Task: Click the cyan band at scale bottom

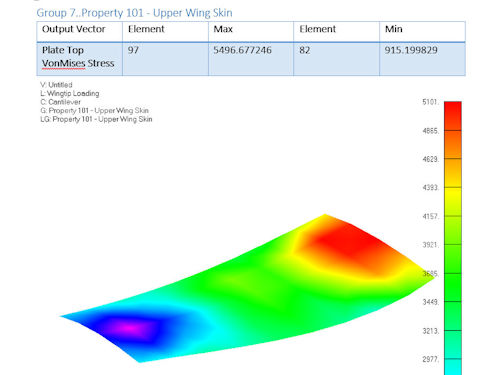Action: click(x=453, y=367)
